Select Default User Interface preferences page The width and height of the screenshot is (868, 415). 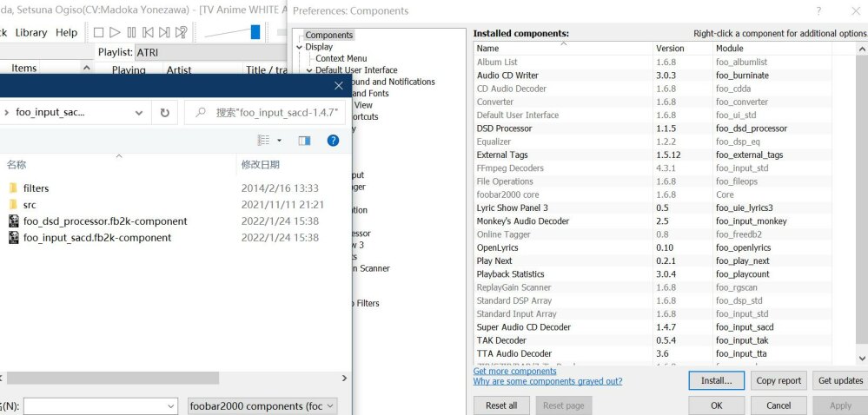point(356,70)
